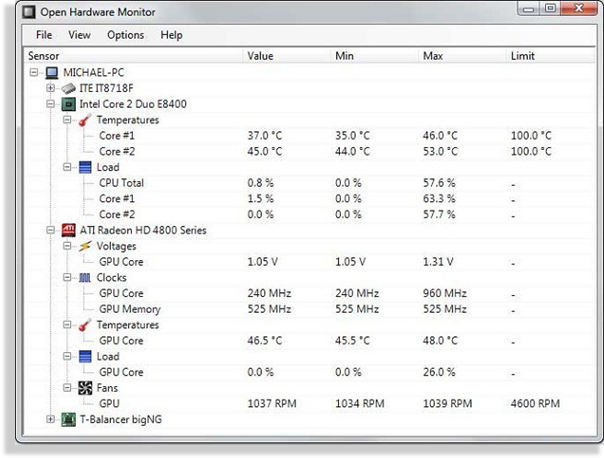Click the ITE IT8718F chip icon

pos(69,88)
